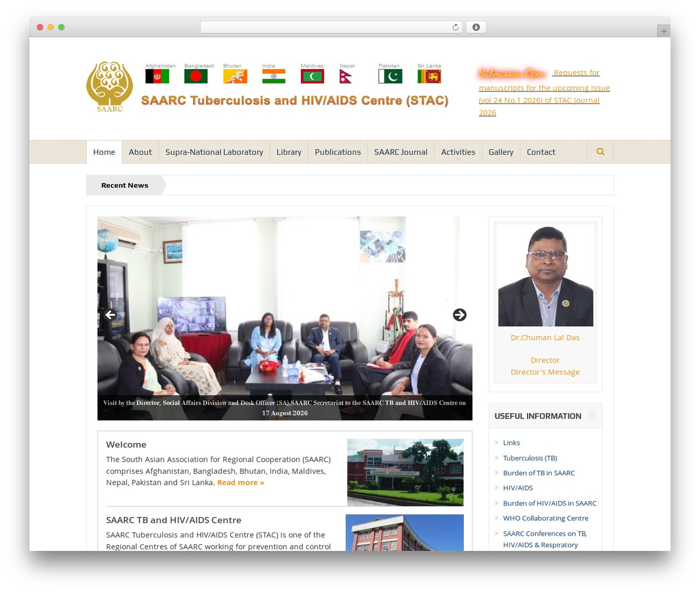
Task: Open Dr.Chuman Lal Das link
Action: (x=545, y=338)
